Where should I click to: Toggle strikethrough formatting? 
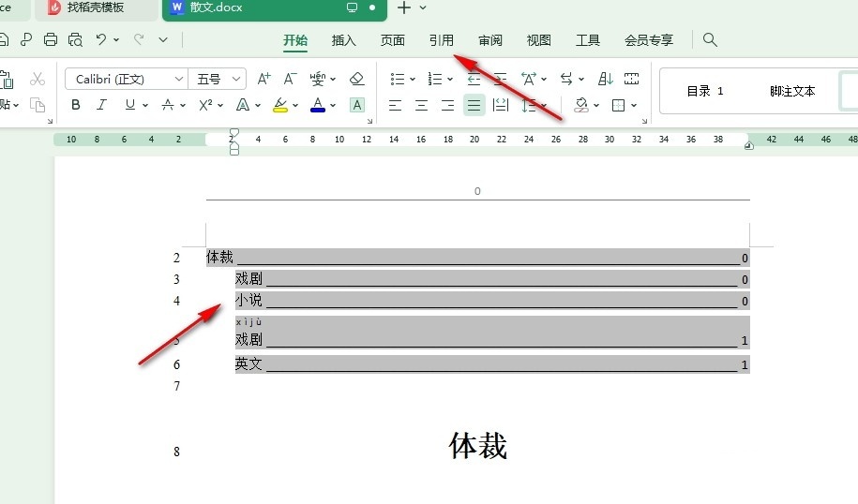coord(168,105)
